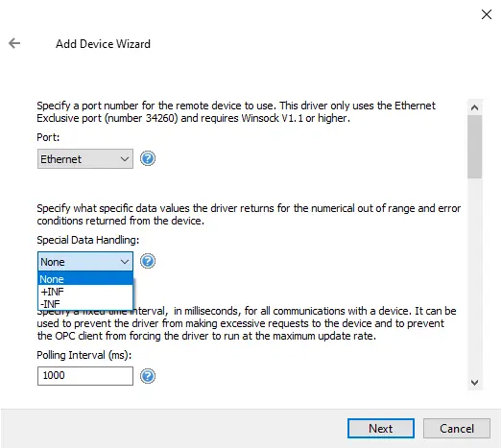502x448 pixels.
Task: Click the vertical scrollbar thumb
Action: point(474,147)
